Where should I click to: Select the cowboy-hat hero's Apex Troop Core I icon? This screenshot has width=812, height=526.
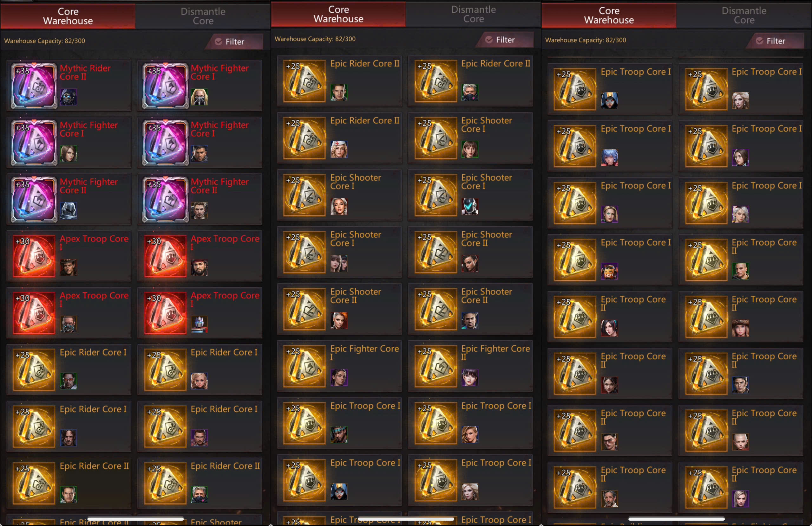pyautogui.click(x=34, y=256)
